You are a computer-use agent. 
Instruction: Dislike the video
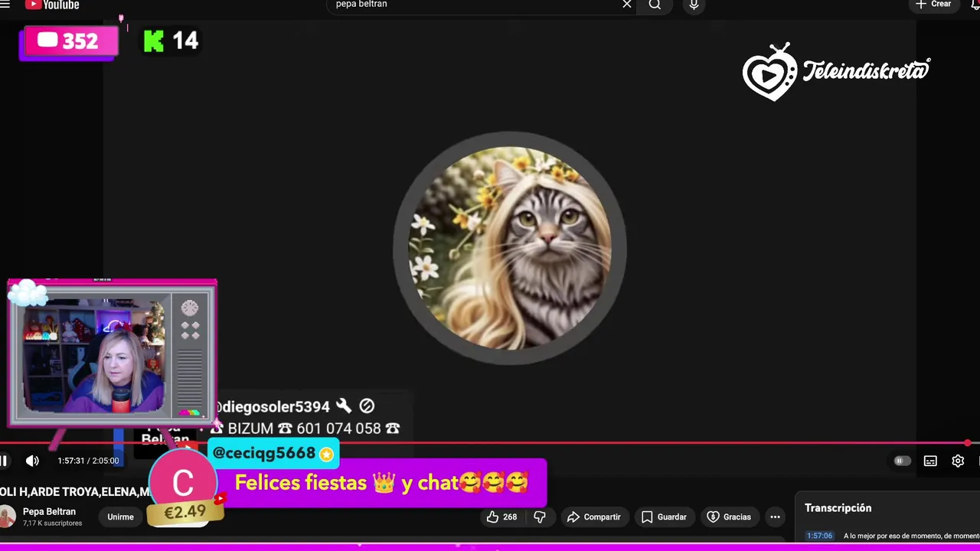tap(540, 517)
